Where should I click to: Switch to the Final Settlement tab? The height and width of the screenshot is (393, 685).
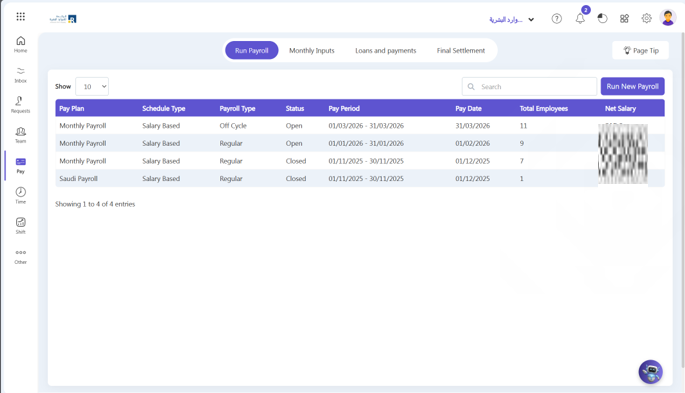click(461, 51)
